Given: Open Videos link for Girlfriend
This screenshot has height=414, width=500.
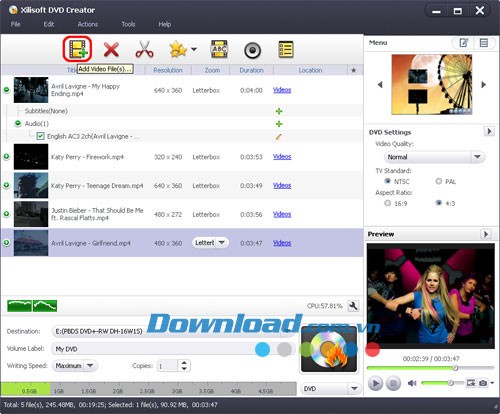Looking at the screenshot, I should [x=282, y=243].
